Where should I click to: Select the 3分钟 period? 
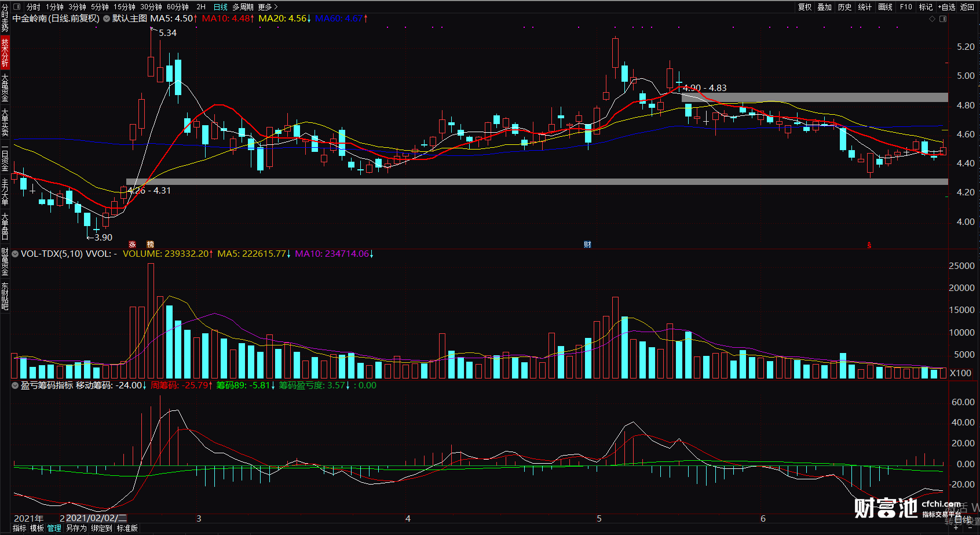(x=77, y=7)
